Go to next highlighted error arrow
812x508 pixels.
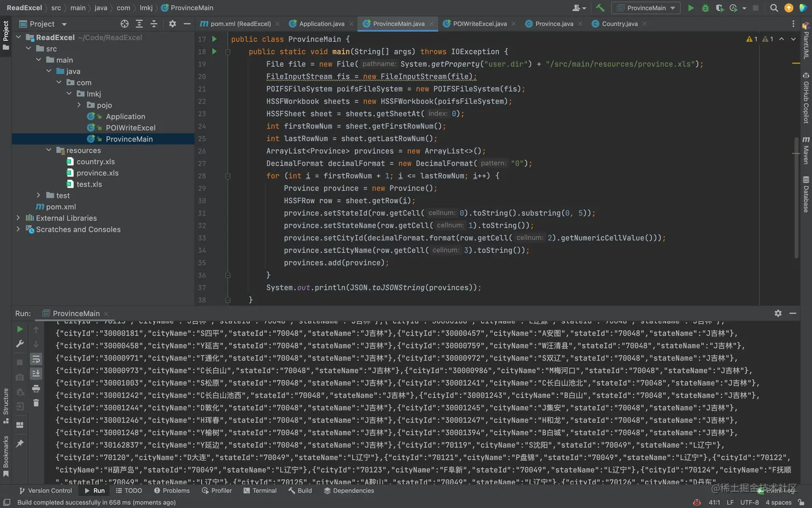(x=793, y=39)
